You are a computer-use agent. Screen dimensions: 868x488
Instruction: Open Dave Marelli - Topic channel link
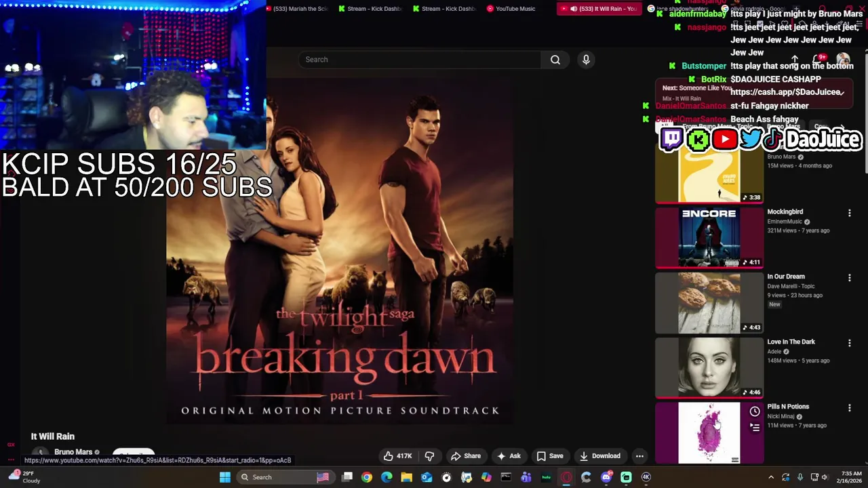[791, 286]
